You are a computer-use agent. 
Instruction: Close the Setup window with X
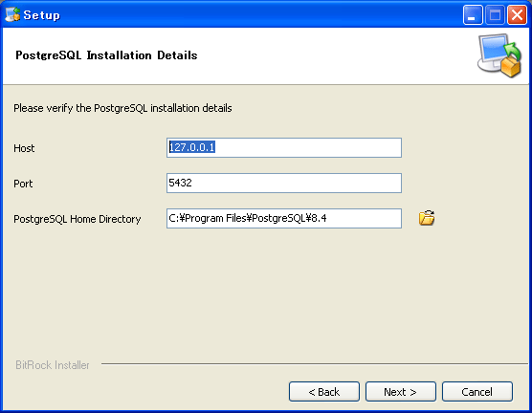pos(517,15)
